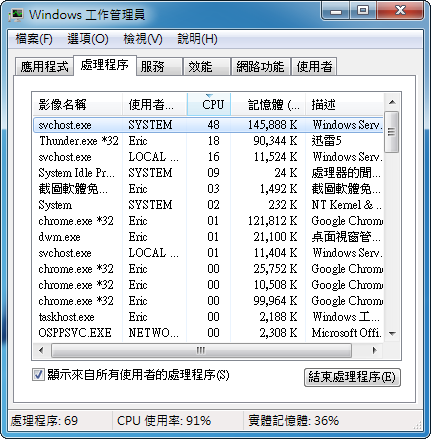This screenshot has height=439, width=431.
Task: Click the horizontal scrollbar left arrow
Action: coord(41,350)
